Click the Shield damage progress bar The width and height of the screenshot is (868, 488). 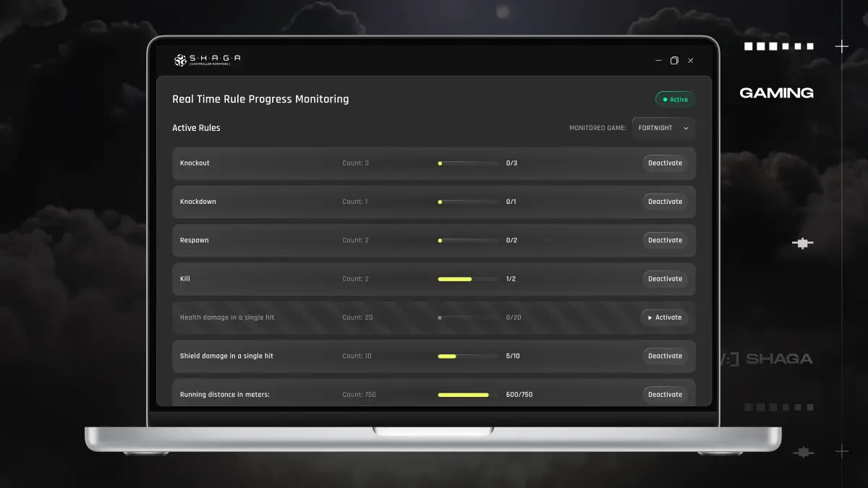[x=467, y=356]
